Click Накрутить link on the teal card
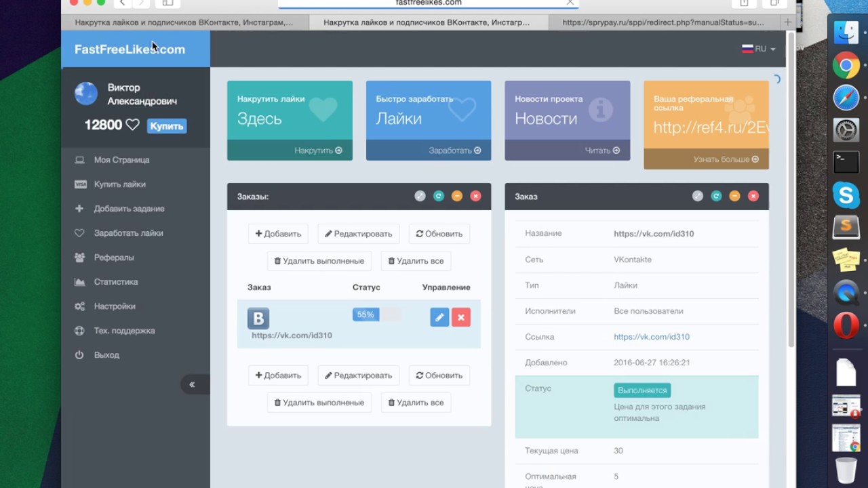The height and width of the screenshot is (488, 868). [318, 150]
